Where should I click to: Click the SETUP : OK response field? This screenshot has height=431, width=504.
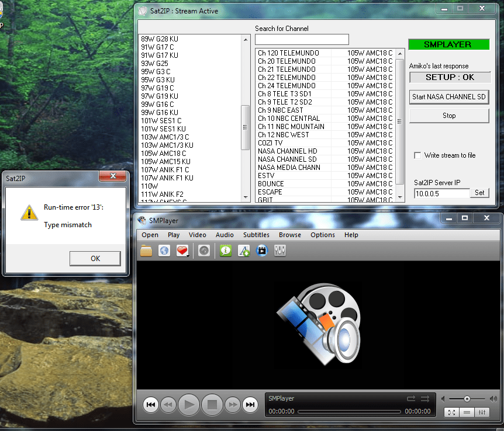450,78
